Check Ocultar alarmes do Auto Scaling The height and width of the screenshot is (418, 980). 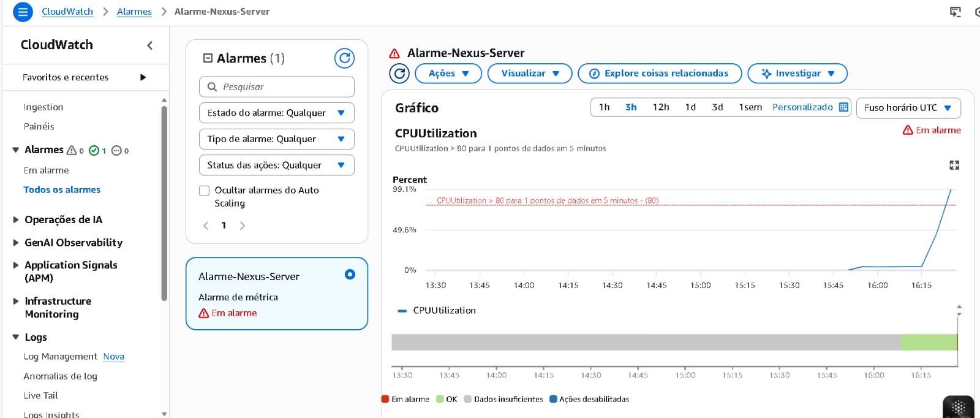tap(205, 191)
